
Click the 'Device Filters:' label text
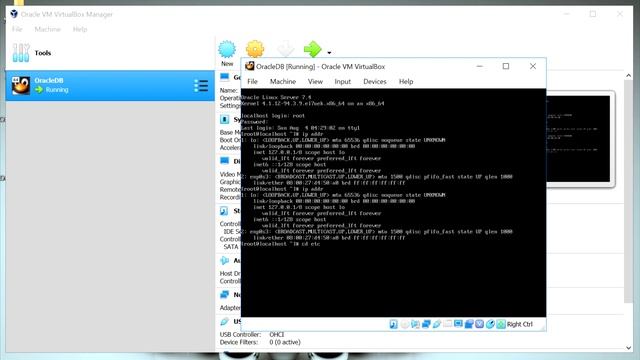[239, 342]
